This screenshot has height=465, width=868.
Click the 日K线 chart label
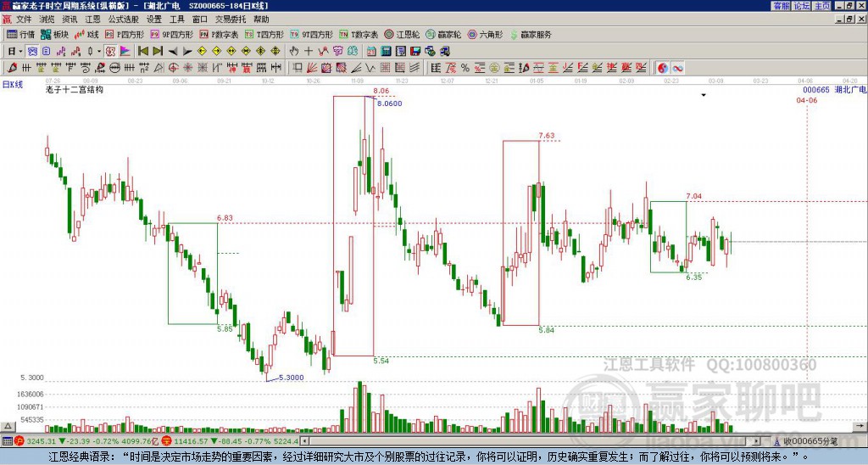pos(12,84)
